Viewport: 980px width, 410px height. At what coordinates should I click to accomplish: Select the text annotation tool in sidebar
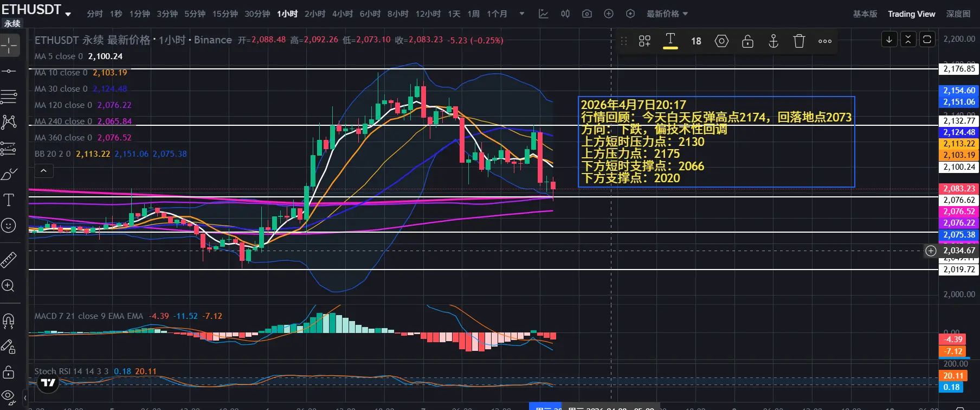tap(9, 200)
